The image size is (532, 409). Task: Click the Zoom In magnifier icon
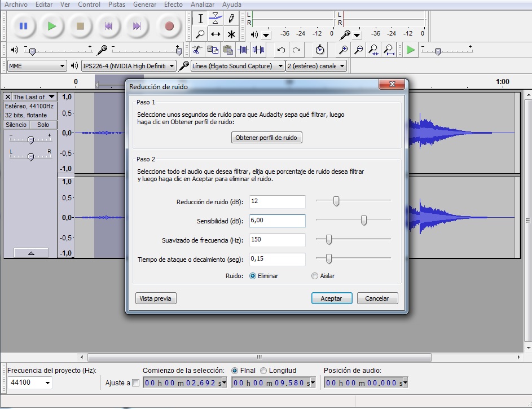(x=343, y=50)
